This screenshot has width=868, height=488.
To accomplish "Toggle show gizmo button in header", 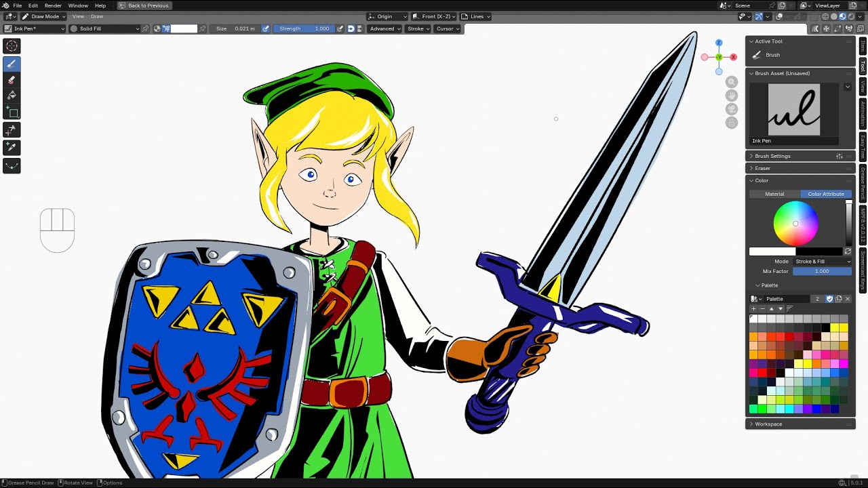I will (x=759, y=17).
